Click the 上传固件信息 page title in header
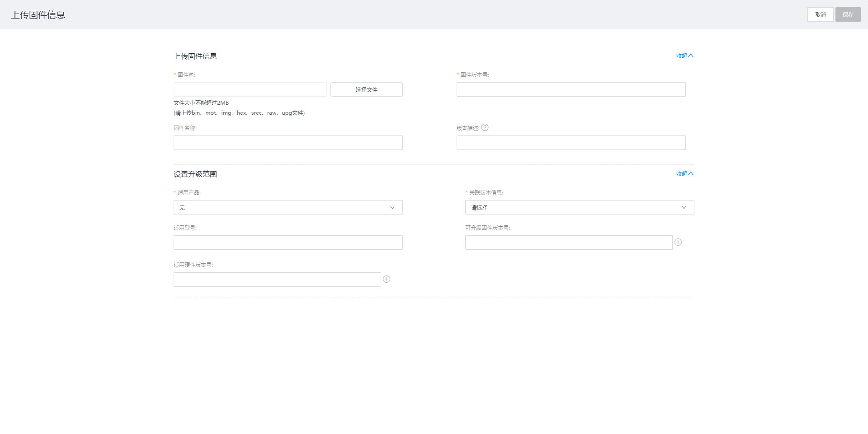The height and width of the screenshot is (434, 868). pyautogui.click(x=38, y=15)
